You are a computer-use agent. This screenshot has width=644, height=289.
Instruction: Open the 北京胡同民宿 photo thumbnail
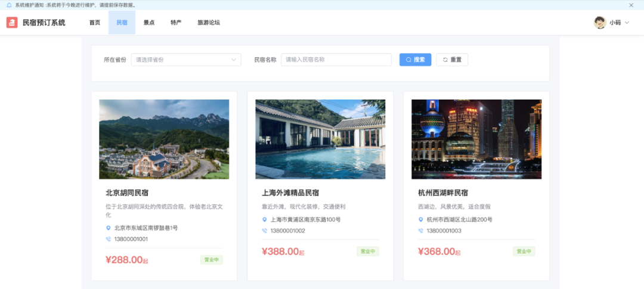(164, 139)
